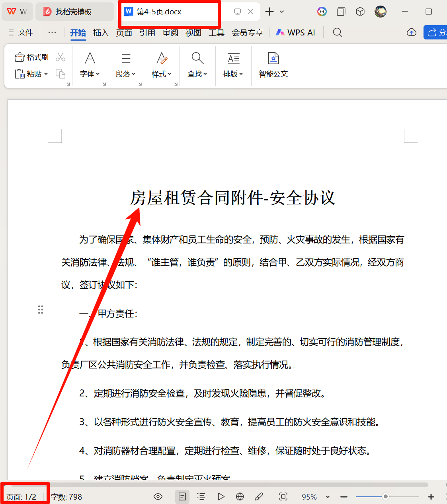
Task: Click the cloud upload icon
Action: point(412,32)
